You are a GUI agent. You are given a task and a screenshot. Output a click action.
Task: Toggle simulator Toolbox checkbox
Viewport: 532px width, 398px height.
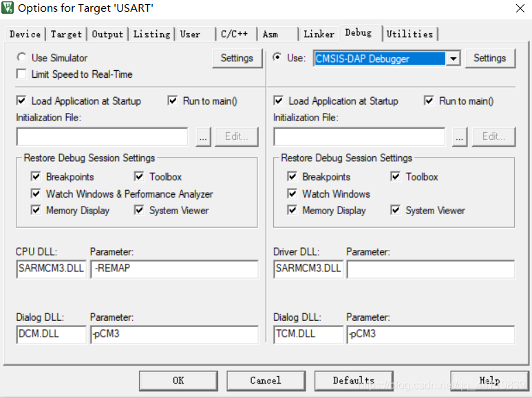click(139, 176)
